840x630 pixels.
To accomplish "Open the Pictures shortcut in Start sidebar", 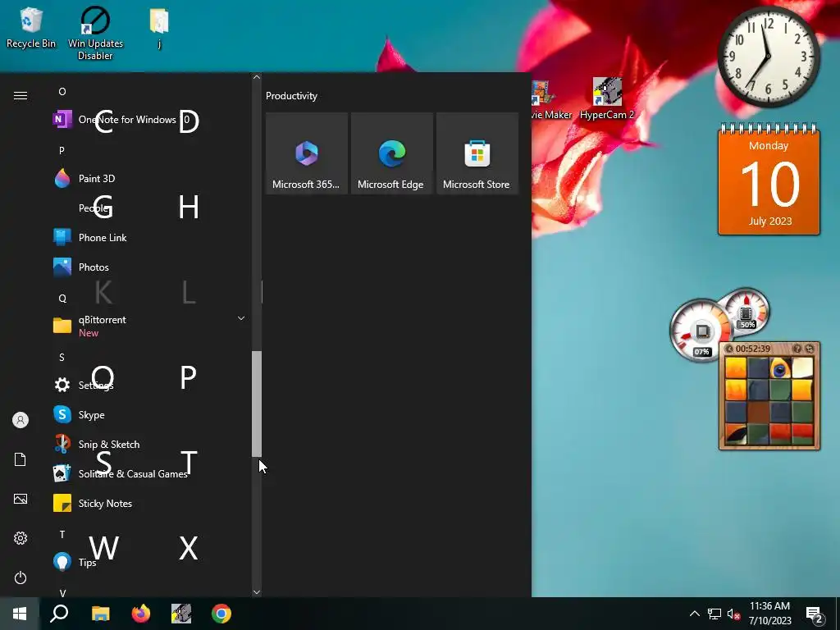I will [x=21, y=499].
